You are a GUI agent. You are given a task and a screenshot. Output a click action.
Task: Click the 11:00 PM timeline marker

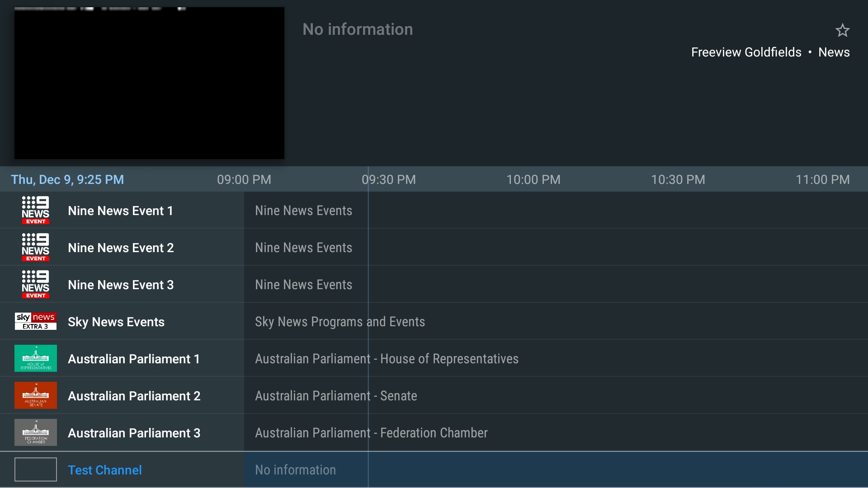[822, 179]
